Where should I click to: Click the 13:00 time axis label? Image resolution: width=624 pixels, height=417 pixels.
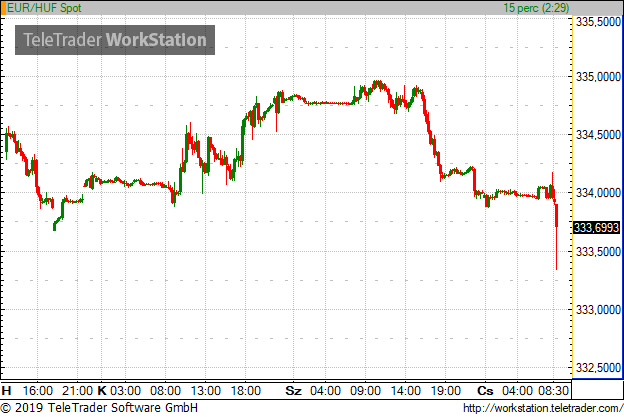[205, 391]
